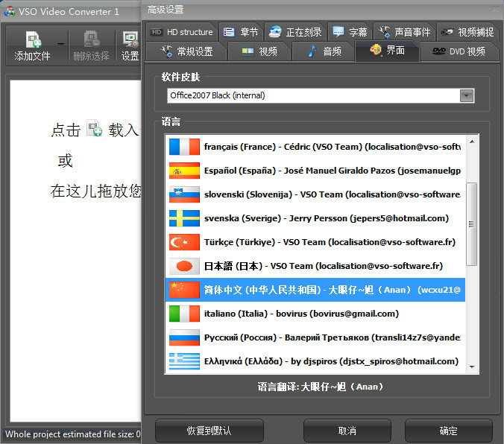Click the Slovenian flag icon
The image size is (504, 444).
tap(184, 194)
